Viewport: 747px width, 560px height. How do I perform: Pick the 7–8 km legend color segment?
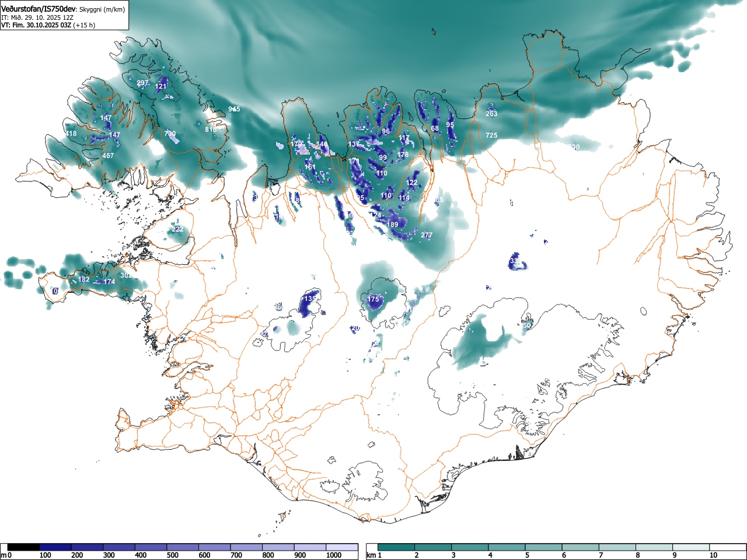point(619,547)
